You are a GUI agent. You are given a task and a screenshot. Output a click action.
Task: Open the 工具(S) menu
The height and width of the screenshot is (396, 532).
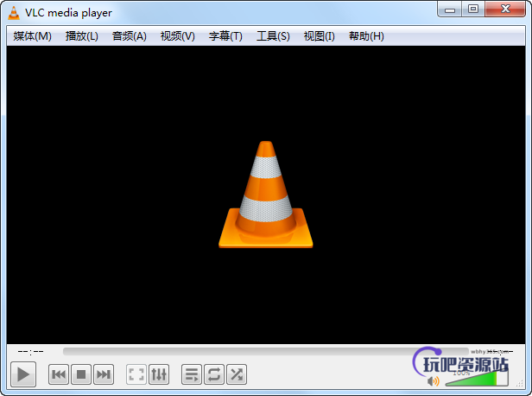point(273,36)
